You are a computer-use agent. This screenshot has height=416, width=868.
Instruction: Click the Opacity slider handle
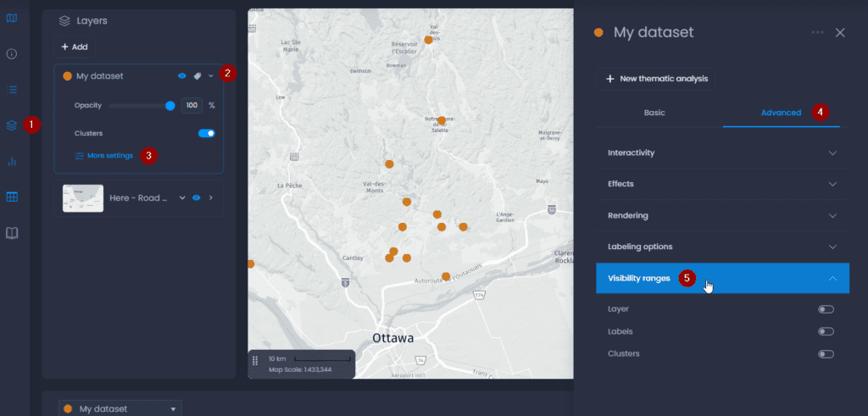coord(170,106)
